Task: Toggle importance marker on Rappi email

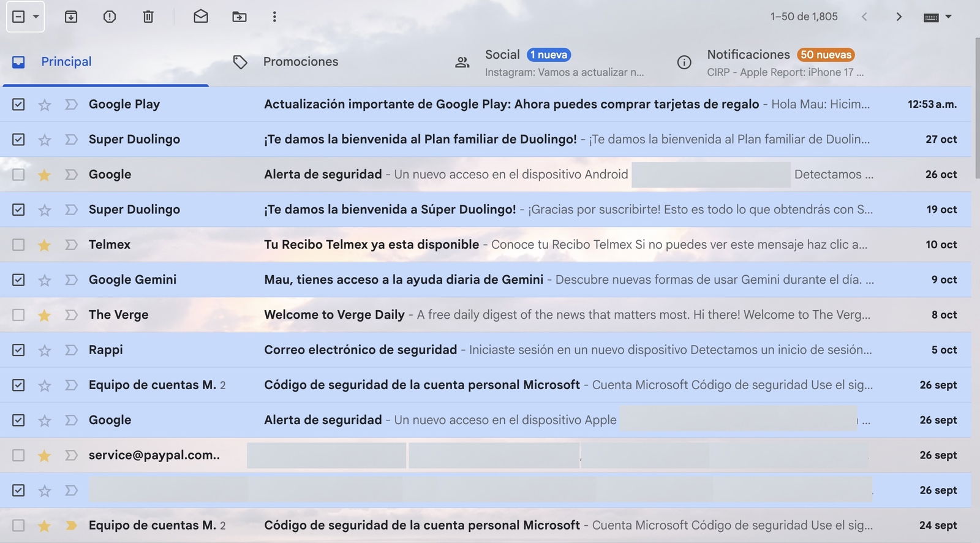Action: click(71, 350)
